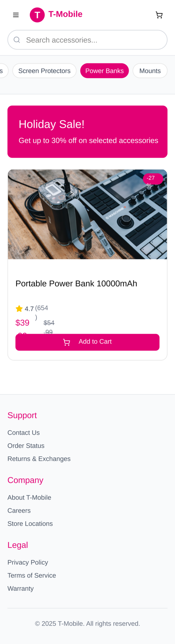Open Returns & Exchanges
175x644 pixels.
(39, 459)
